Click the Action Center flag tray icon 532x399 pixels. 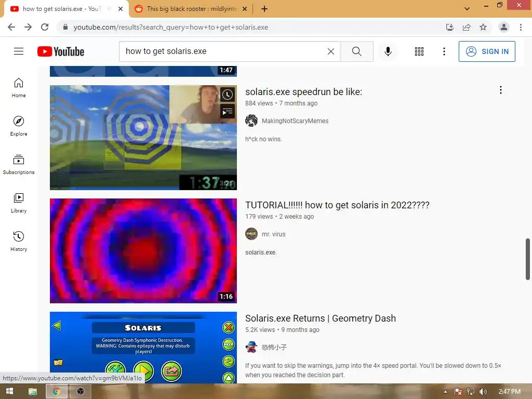[458, 392]
